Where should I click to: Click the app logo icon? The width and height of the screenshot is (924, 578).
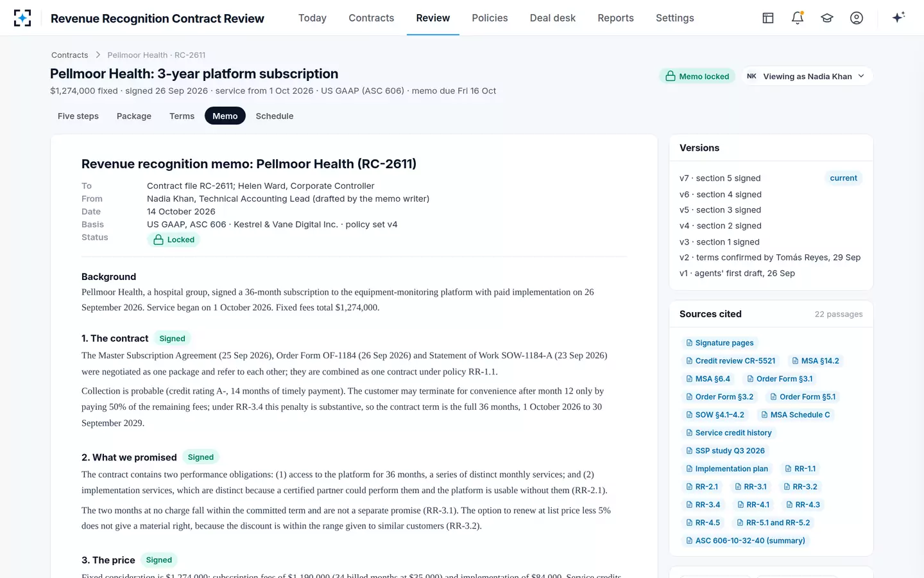coord(22,18)
